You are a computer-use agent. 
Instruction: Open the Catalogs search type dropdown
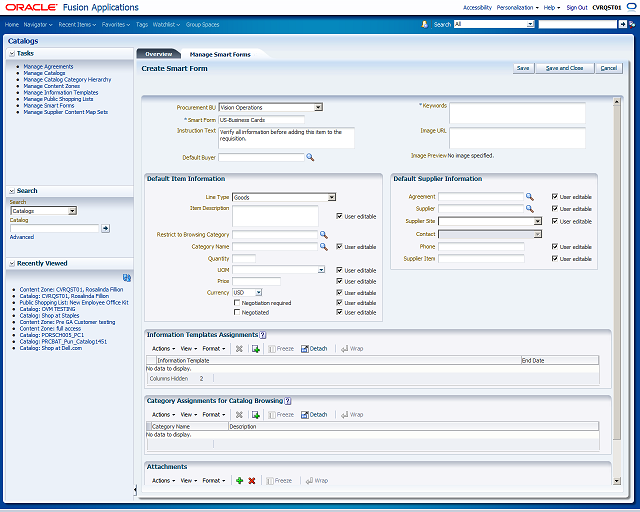pyautogui.click(x=72, y=211)
